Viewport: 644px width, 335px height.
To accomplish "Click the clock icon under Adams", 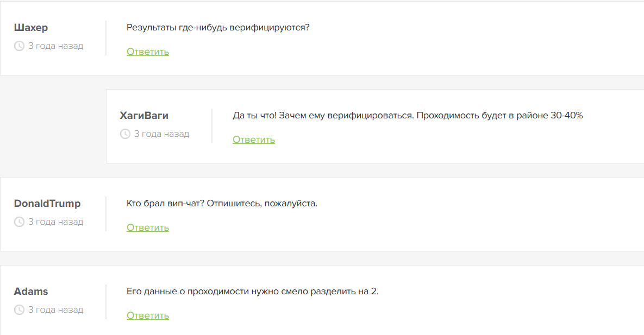I will click(x=19, y=310).
